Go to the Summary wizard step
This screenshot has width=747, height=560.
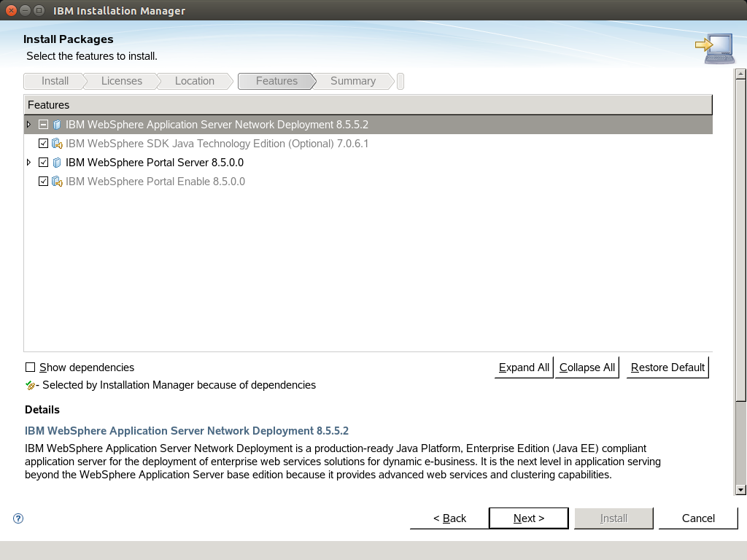click(x=353, y=81)
